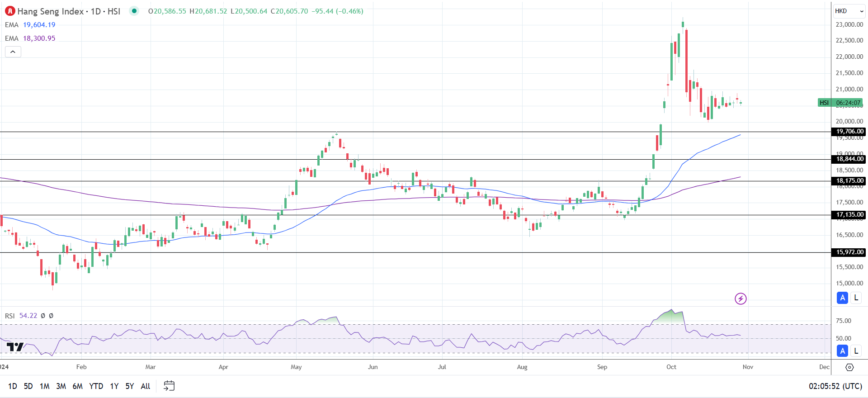Click the low price L20,500.64 value
Viewport: 868px width, 398px height.
(249, 11)
